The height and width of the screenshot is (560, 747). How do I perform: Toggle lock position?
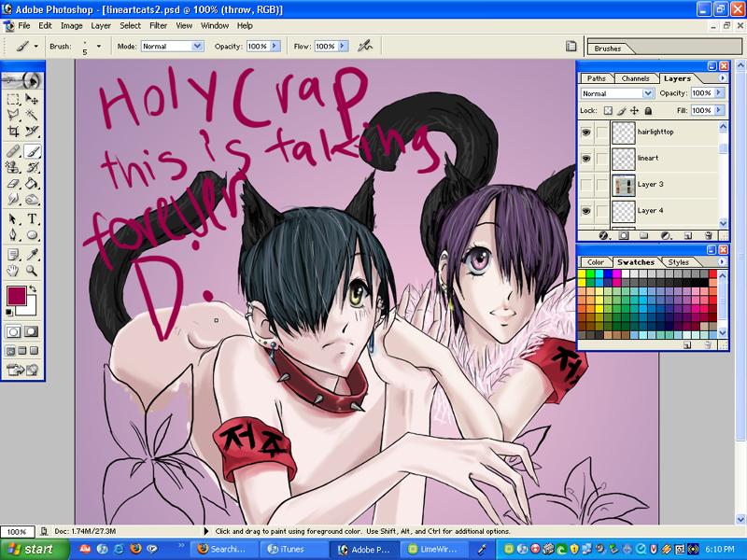pos(635,111)
